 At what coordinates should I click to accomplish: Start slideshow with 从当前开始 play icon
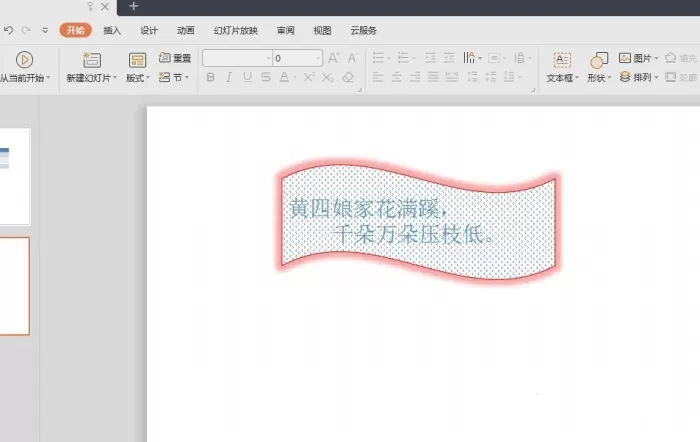point(25,60)
